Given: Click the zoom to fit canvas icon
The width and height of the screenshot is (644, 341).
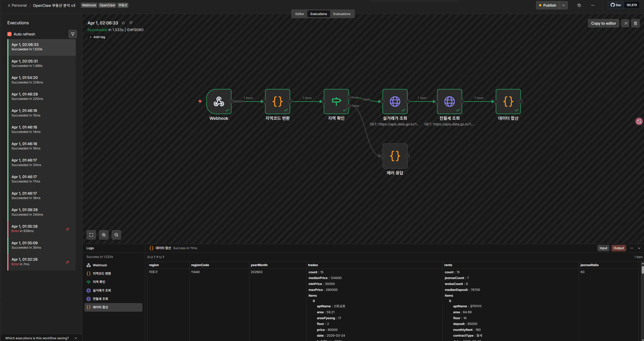Looking at the screenshot, I should pyautogui.click(x=91, y=235).
